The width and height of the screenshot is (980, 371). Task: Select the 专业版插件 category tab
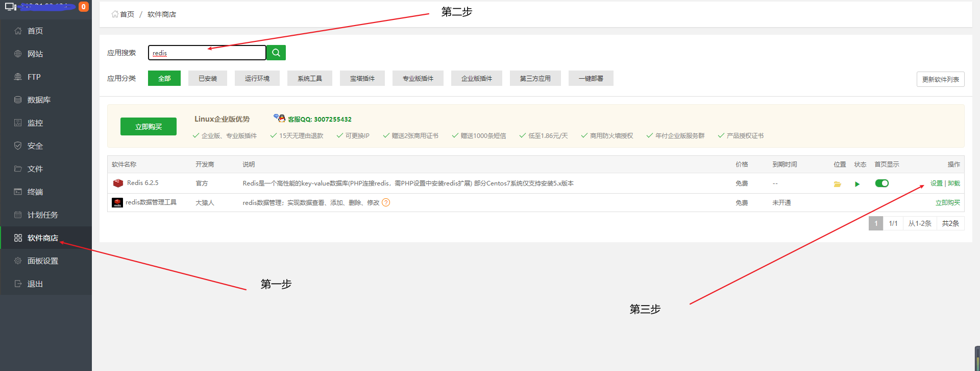tap(418, 78)
